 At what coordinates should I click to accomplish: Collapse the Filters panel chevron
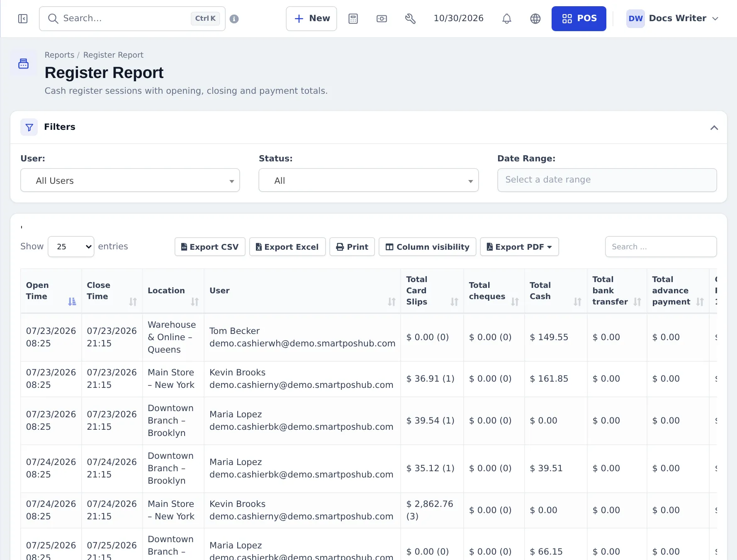[x=714, y=128]
